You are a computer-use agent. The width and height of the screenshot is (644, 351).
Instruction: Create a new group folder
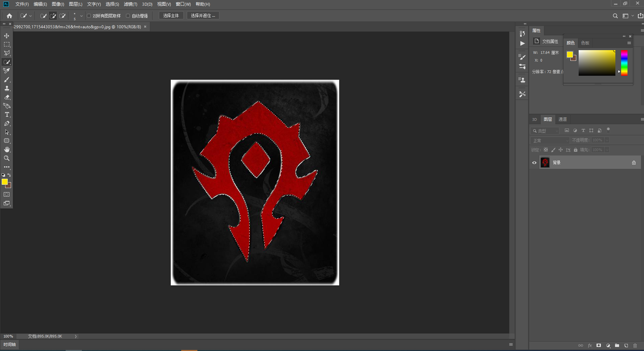click(617, 345)
